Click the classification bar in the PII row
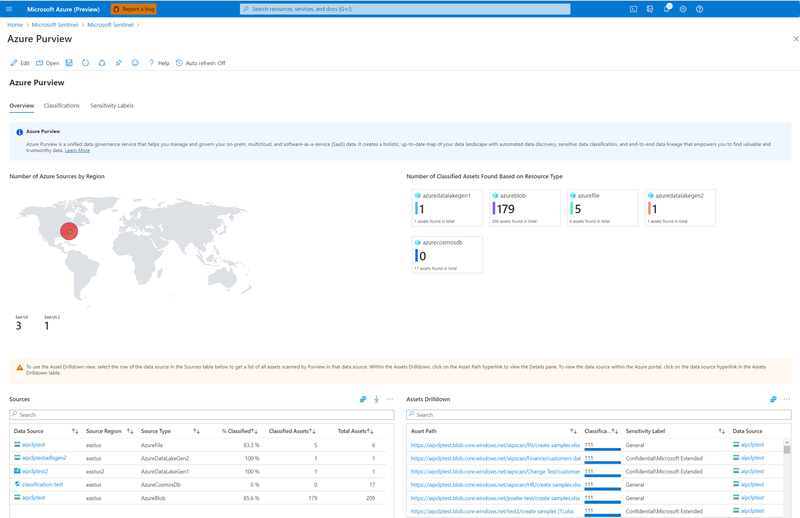Viewport: 800px width, 518px height. (x=603, y=449)
